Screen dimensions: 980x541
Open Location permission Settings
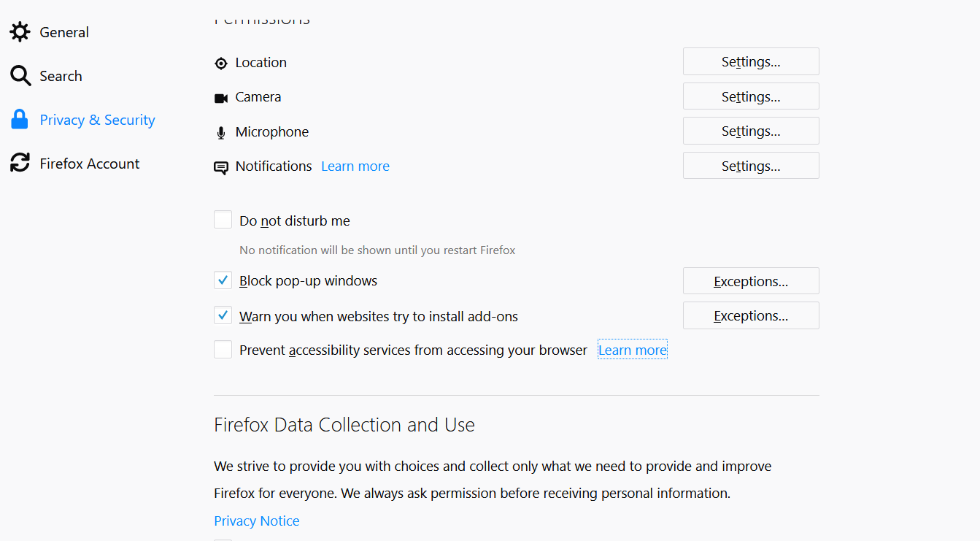(x=751, y=62)
